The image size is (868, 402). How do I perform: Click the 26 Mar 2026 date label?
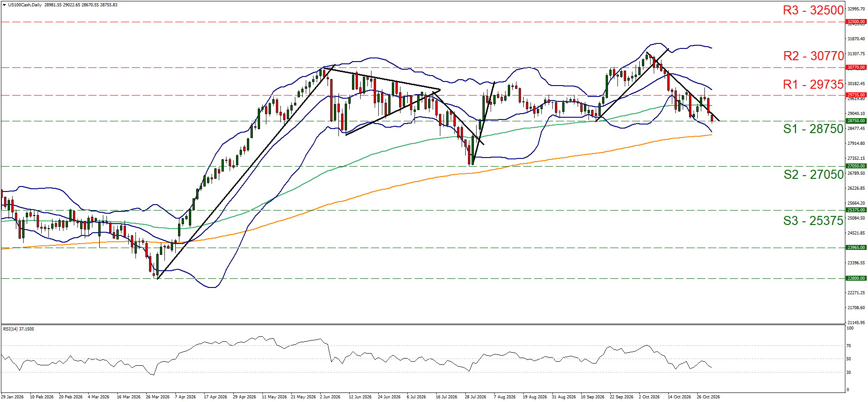coord(158,397)
